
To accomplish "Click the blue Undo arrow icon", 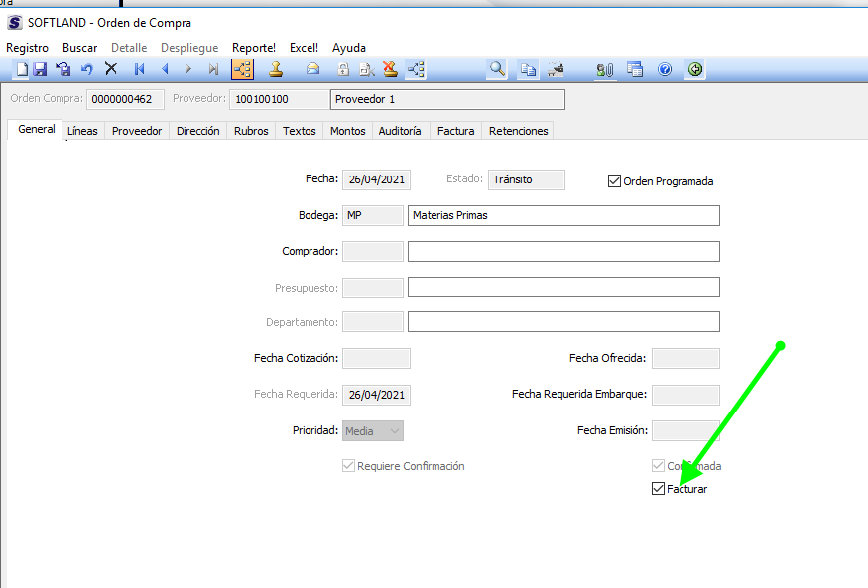I will [86, 69].
